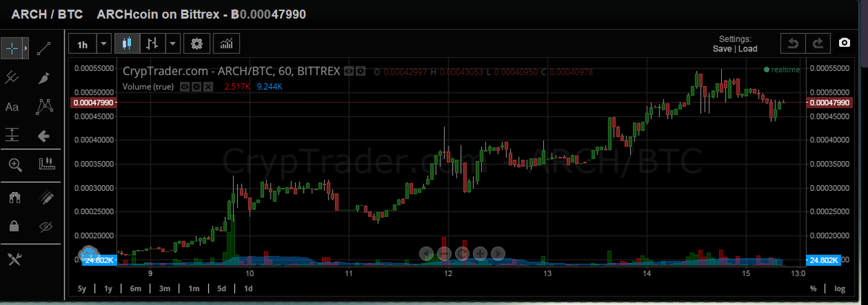Switch to the 5d time range
Viewport: 868px width, 305px height.
click(x=221, y=288)
